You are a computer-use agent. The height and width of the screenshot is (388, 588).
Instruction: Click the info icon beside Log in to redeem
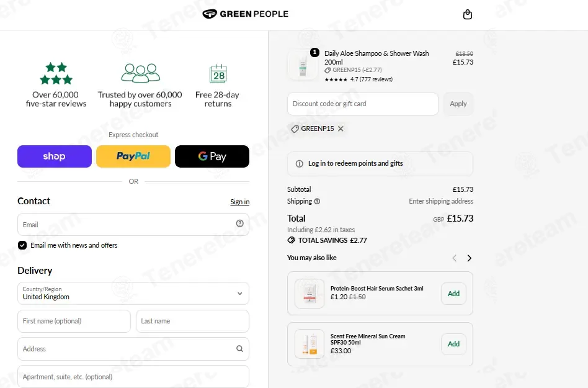pos(299,164)
